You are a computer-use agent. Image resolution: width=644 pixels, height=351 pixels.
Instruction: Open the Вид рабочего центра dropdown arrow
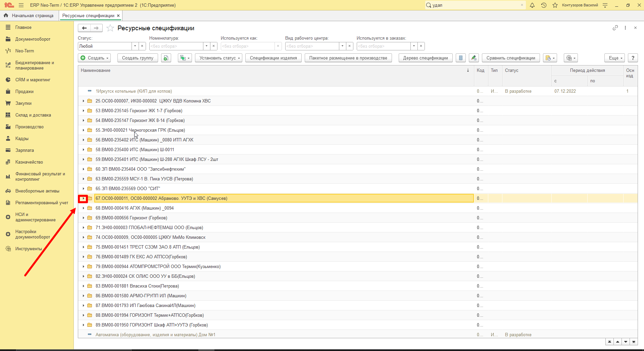tap(342, 46)
